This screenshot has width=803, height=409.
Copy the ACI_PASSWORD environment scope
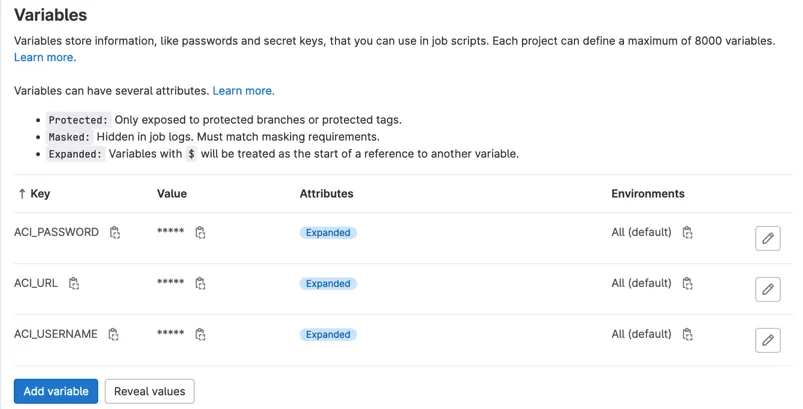pyautogui.click(x=687, y=232)
